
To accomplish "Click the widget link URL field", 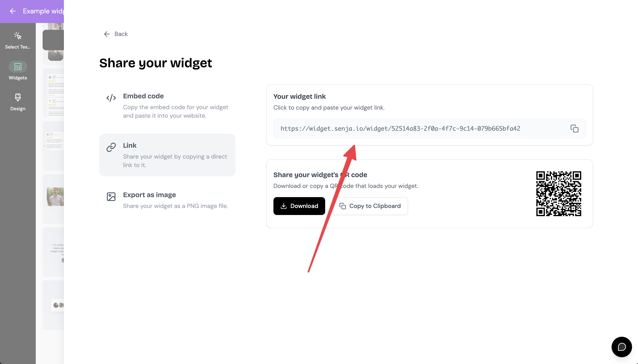I will pos(430,129).
